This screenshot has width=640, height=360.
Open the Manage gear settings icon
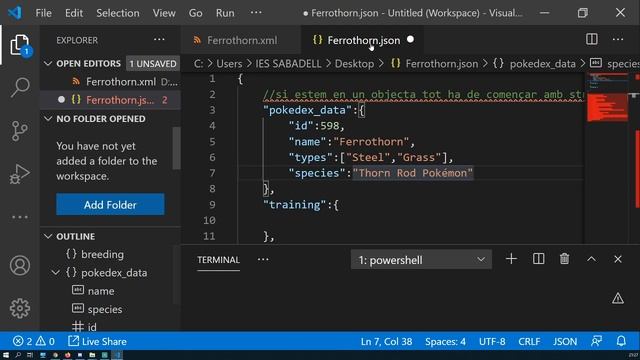pos(20,308)
